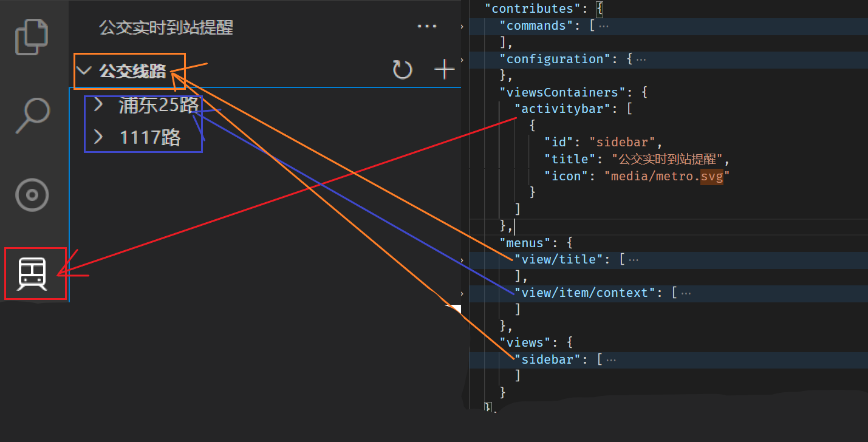This screenshot has width=868, height=442.
Task: Refresh the 公交线路 list
Action: click(x=402, y=70)
